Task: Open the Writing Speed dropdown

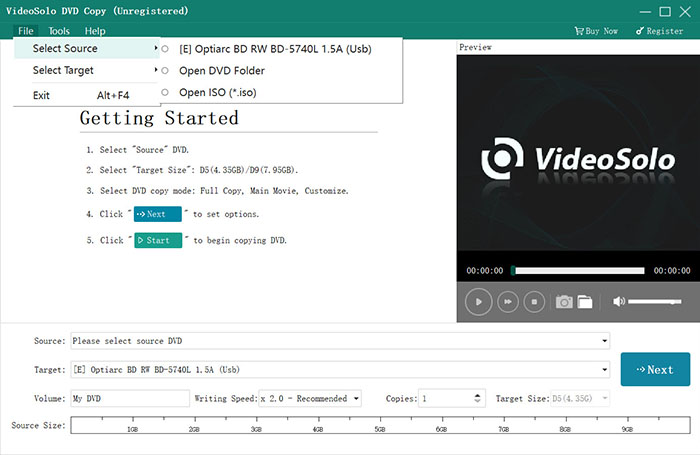Action: 355,399
